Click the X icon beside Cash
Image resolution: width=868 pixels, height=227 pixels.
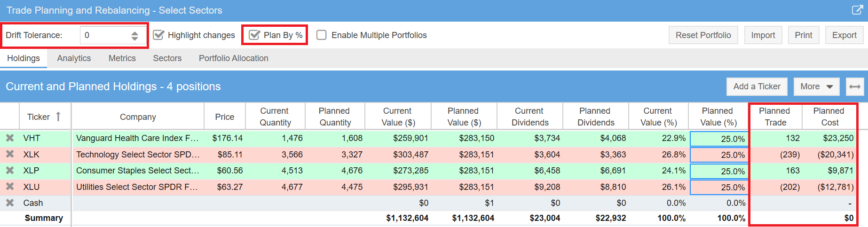click(x=10, y=203)
